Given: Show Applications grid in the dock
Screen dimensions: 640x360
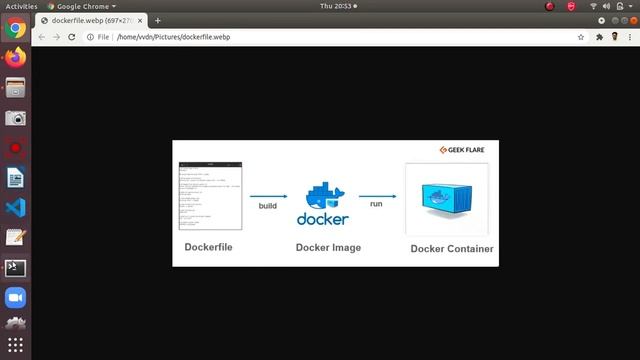Looking at the screenshot, I should [x=16, y=345].
